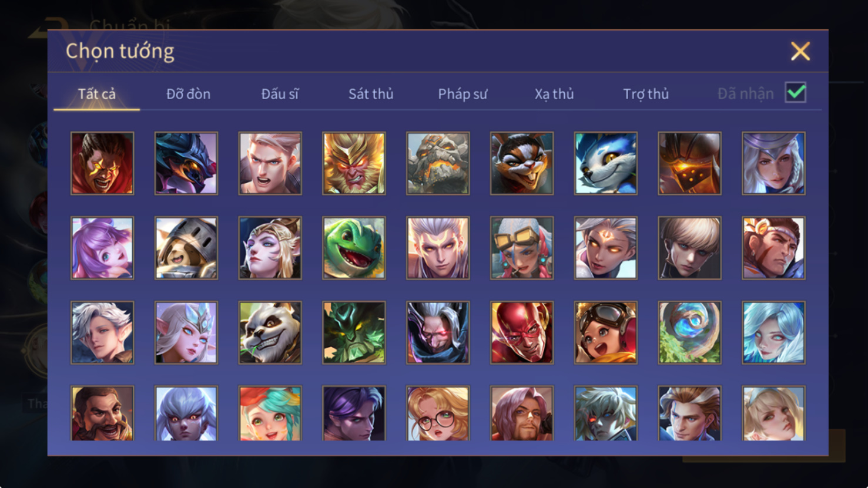The image size is (868, 488).
Task: Select the panda hero portrait
Action: pyautogui.click(x=270, y=332)
